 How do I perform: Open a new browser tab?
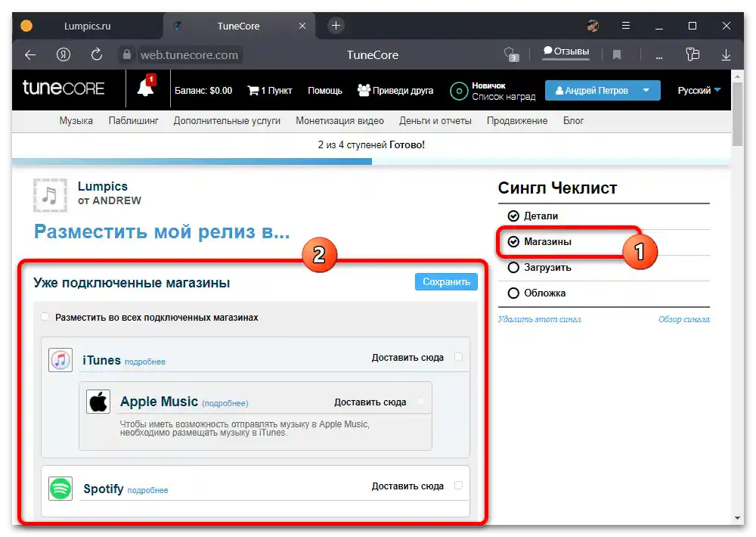(x=336, y=26)
